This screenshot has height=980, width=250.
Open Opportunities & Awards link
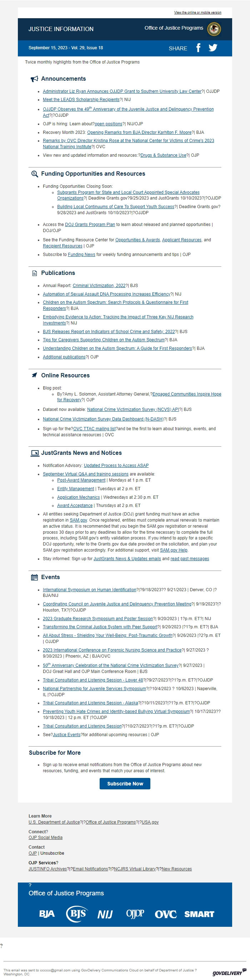click(x=137, y=240)
